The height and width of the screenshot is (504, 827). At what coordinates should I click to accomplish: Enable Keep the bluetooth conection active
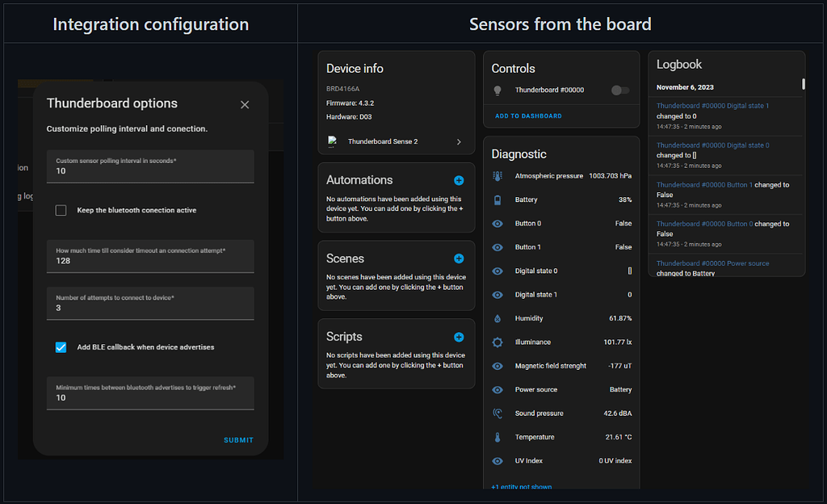(x=61, y=210)
